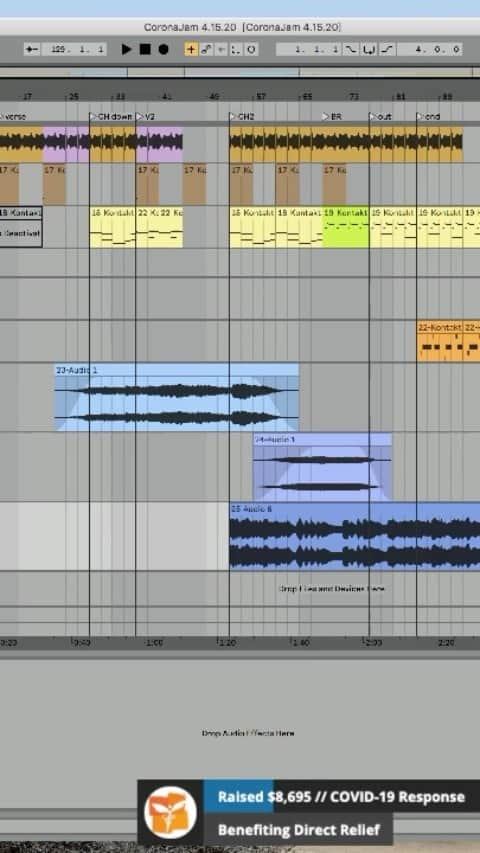480x853 pixels.
Task: Select the green 19 Kontakt MIDI clip
Action: (x=346, y=227)
